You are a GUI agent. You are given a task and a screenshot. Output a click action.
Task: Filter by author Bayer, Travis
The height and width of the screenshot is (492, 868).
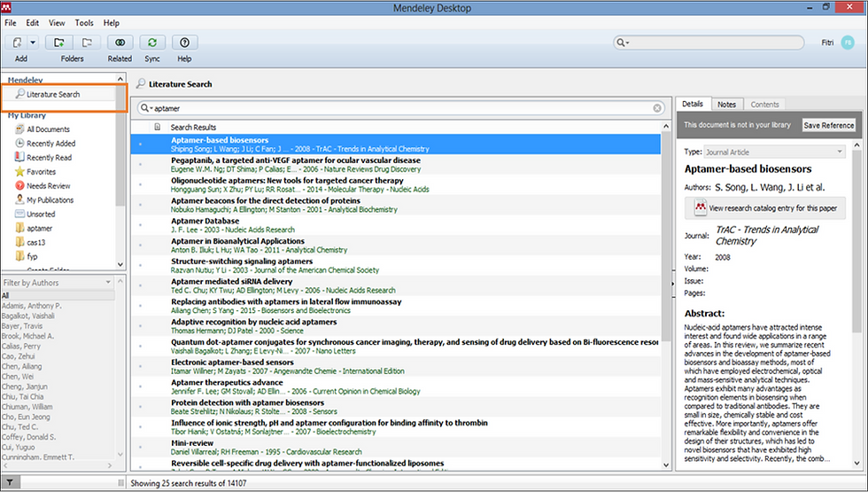click(22, 326)
